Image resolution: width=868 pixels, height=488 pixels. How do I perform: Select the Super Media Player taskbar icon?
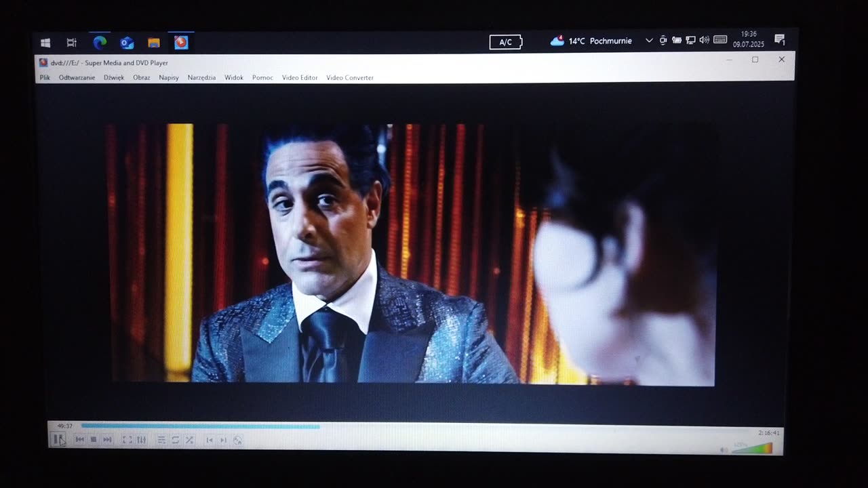(x=181, y=43)
